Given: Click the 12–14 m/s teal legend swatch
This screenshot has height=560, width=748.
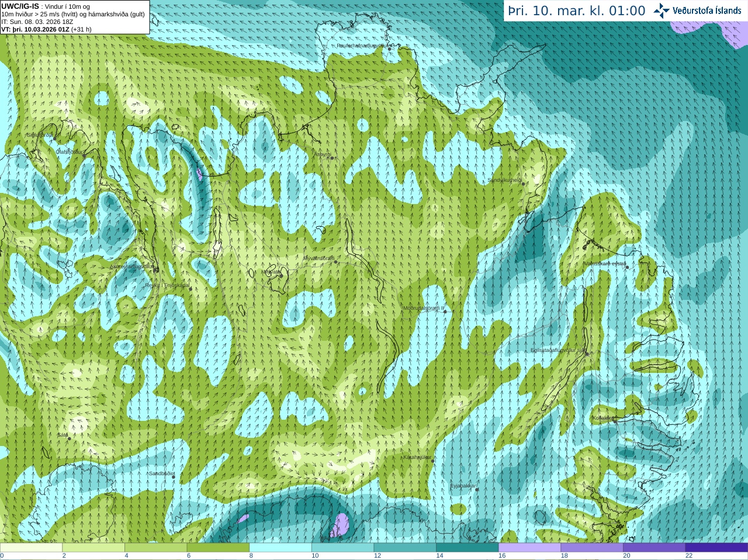Looking at the screenshot, I should click(405, 548).
